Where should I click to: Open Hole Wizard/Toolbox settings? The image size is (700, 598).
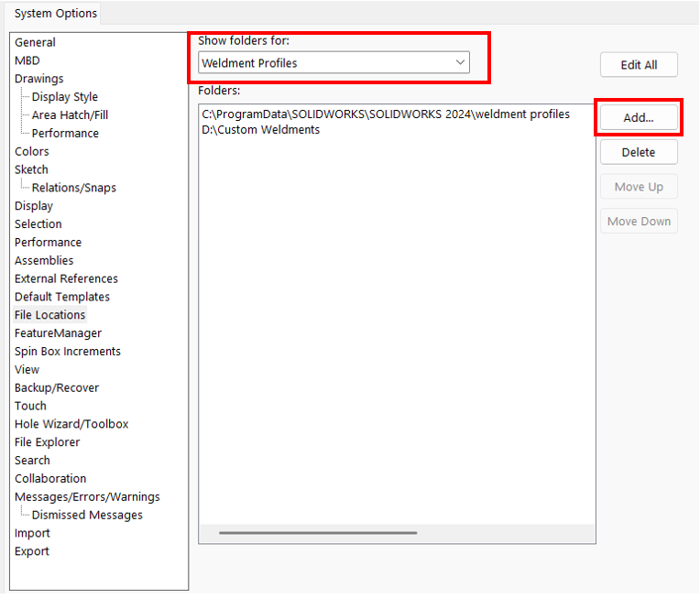[x=71, y=424]
